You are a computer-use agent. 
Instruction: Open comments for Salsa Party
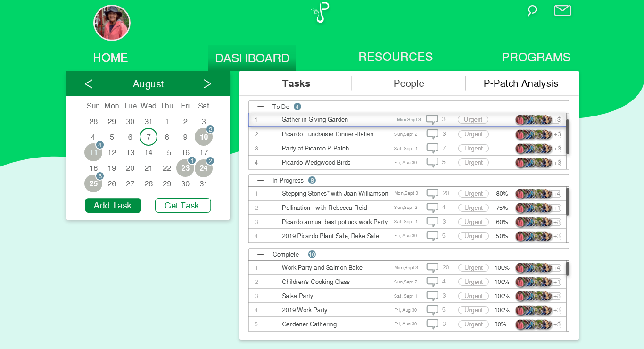[432, 296]
